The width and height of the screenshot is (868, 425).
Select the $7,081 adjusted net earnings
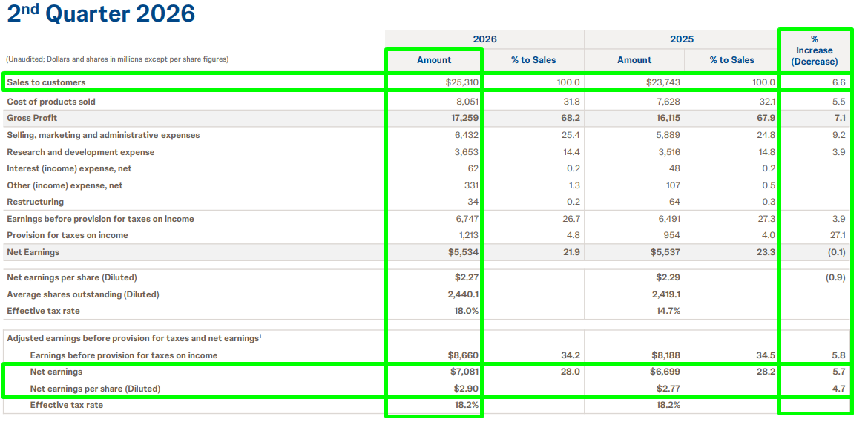[464, 372]
